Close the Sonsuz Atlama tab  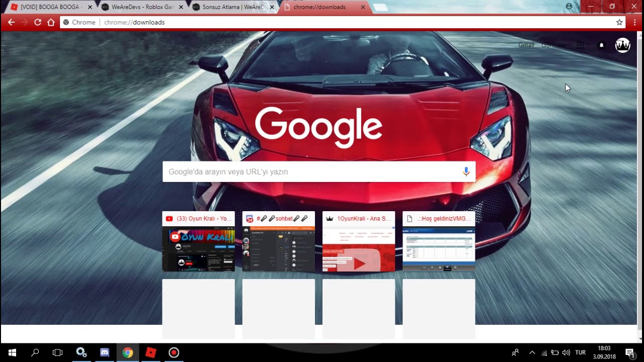[x=272, y=7]
